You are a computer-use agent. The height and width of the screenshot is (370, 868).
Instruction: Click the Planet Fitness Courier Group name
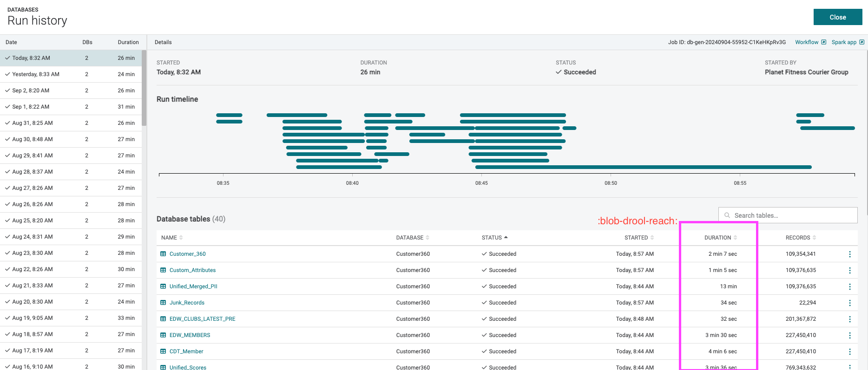coord(806,72)
